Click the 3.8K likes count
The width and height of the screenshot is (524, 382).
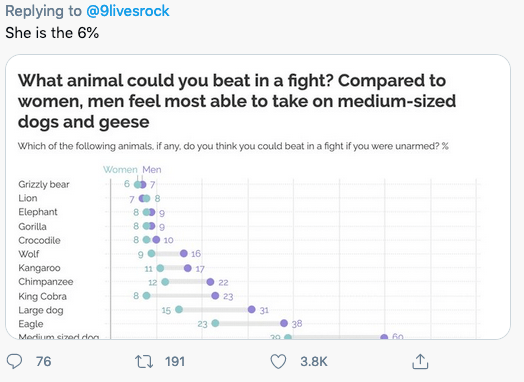click(313, 362)
